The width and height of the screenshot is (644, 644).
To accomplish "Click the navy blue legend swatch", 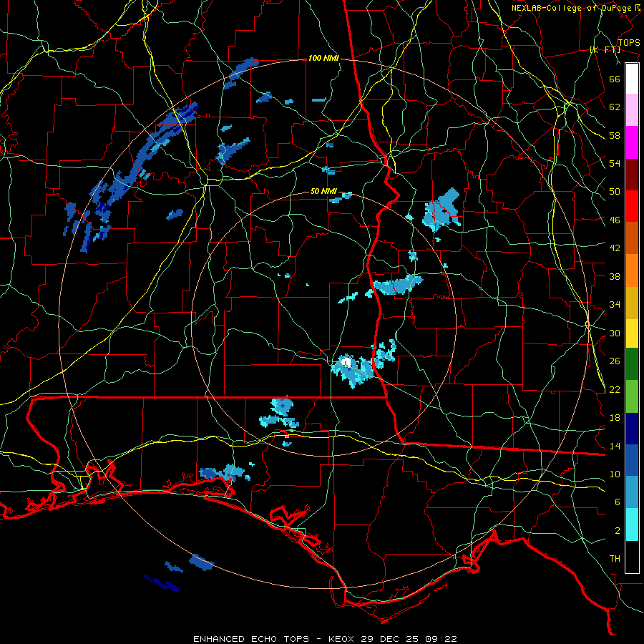I will pyautogui.click(x=632, y=429).
